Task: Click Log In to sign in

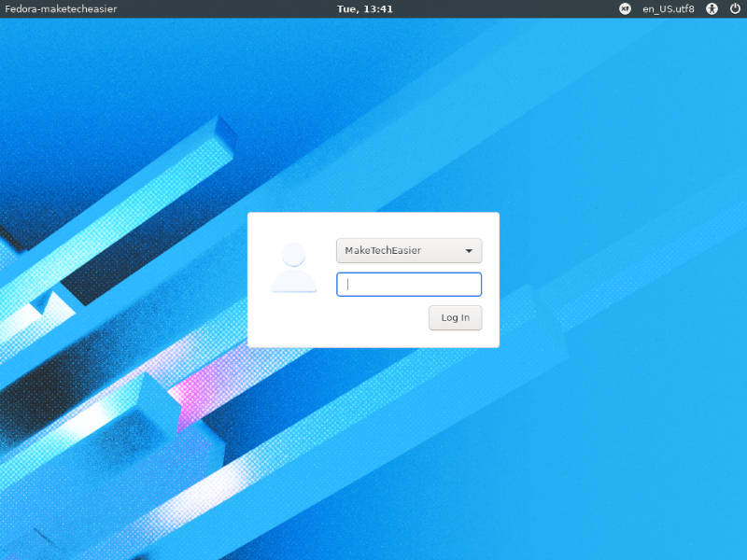Action: tap(455, 317)
